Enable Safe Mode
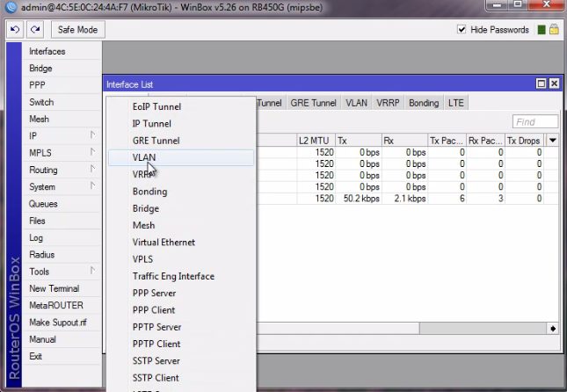Viewport: 567px width, 392px height. coord(77,30)
